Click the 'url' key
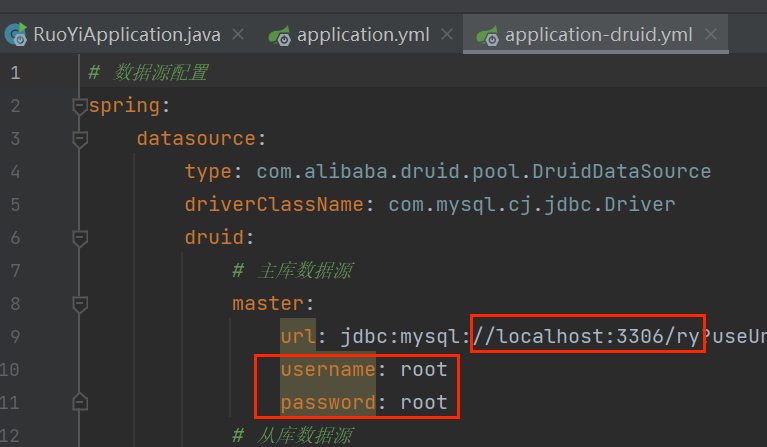Viewport: 767px width, 447px height. click(298, 336)
